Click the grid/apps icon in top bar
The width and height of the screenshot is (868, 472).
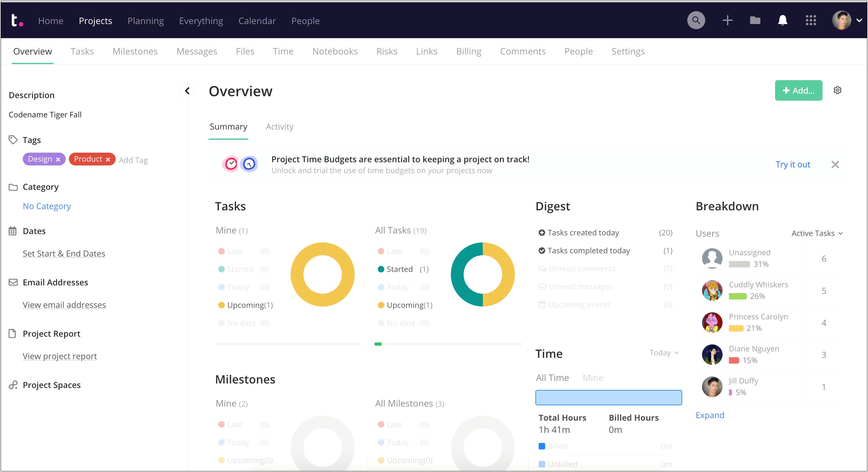click(x=811, y=20)
